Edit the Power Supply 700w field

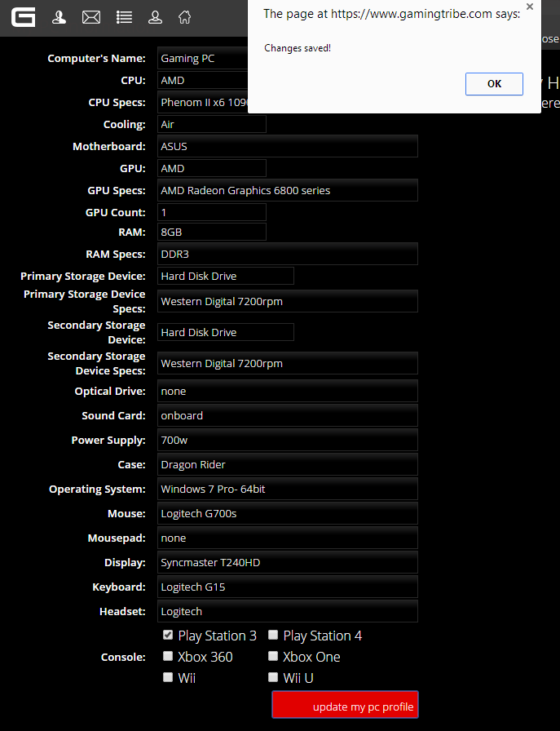tap(288, 440)
